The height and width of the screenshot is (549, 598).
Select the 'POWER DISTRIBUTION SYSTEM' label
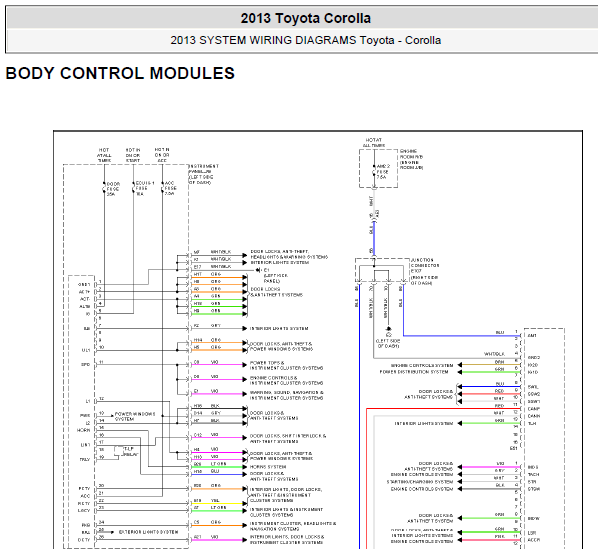click(x=414, y=372)
